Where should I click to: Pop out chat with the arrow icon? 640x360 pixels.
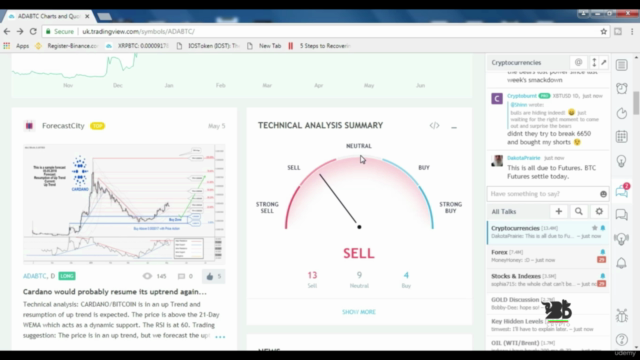(604, 62)
